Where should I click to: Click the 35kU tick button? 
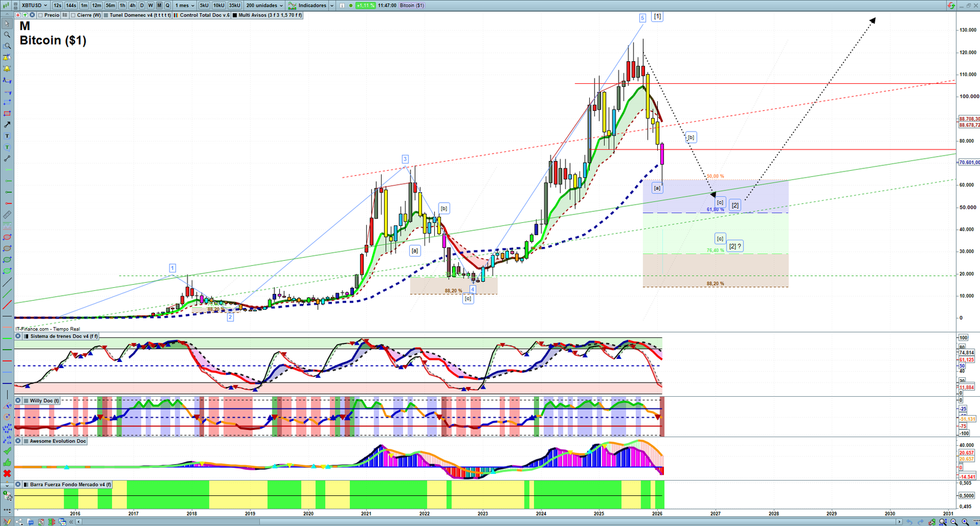tap(235, 6)
